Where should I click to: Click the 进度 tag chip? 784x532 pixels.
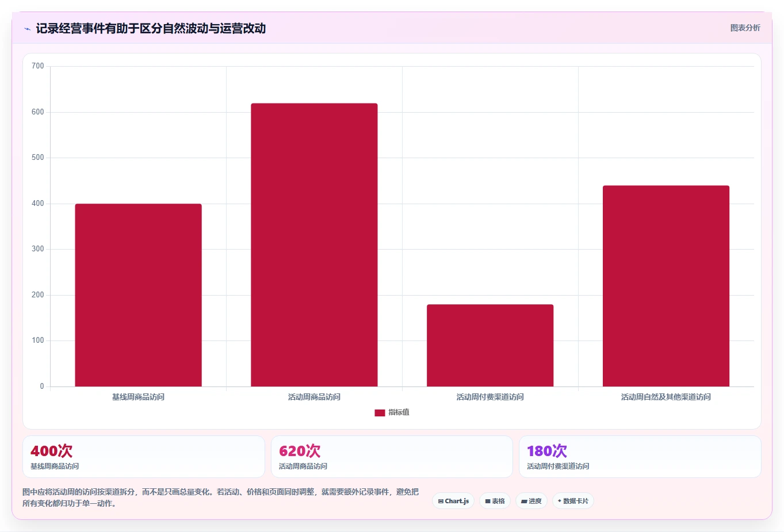[x=531, y=501]
